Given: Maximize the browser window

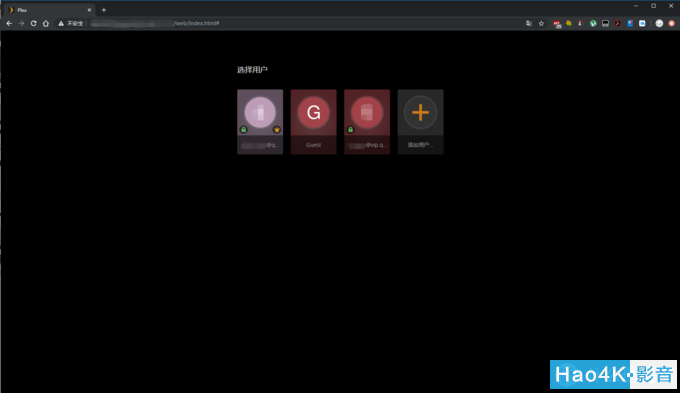Looking at the screenshot, I should pos(654,6).
